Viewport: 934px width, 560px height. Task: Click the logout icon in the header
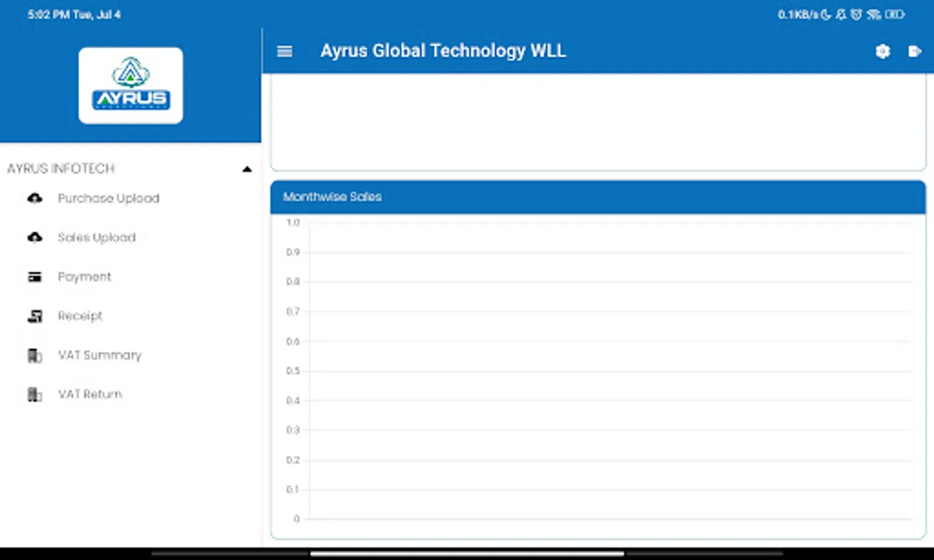tap(914, 51)
